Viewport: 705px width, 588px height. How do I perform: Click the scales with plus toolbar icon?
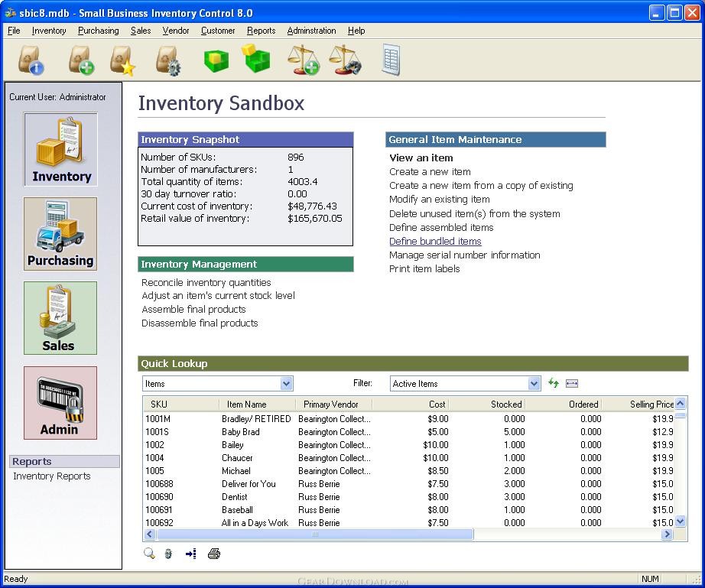tap(304, 60)
